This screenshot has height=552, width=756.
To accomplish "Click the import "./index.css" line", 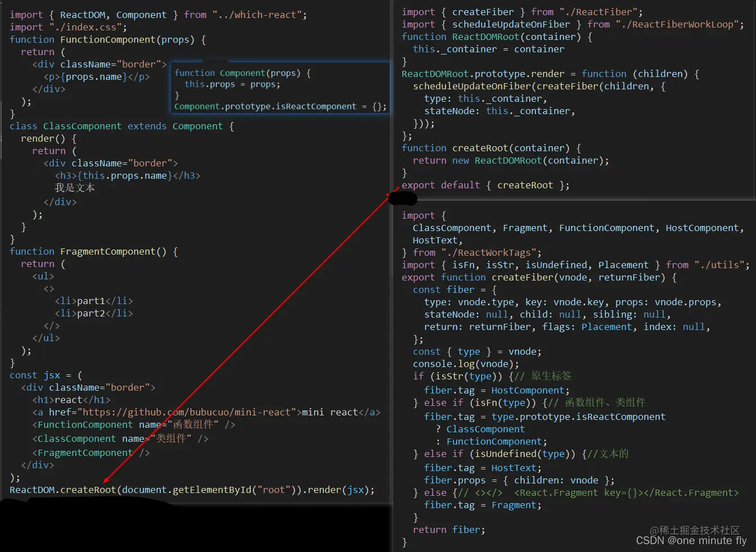I will pos(68,27).
